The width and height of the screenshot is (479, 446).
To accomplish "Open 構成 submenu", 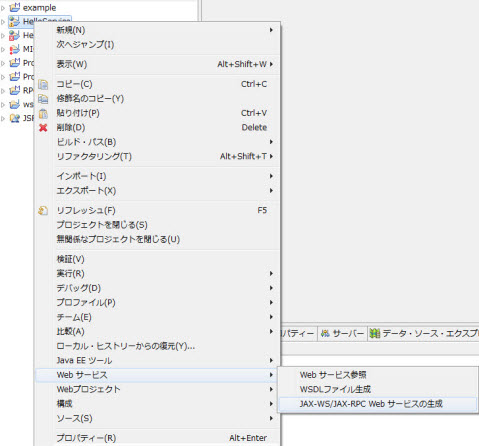I will coord(157,404).
